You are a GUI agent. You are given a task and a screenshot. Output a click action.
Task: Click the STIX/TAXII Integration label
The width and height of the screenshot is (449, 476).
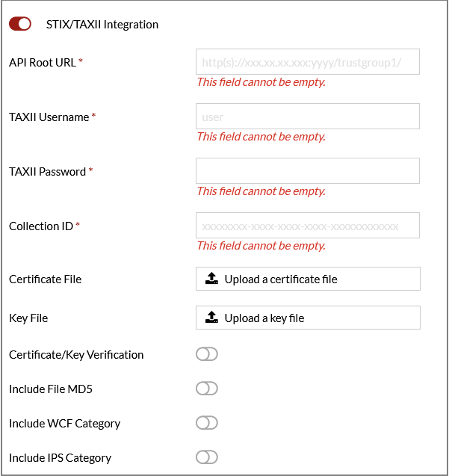point(108,25)
